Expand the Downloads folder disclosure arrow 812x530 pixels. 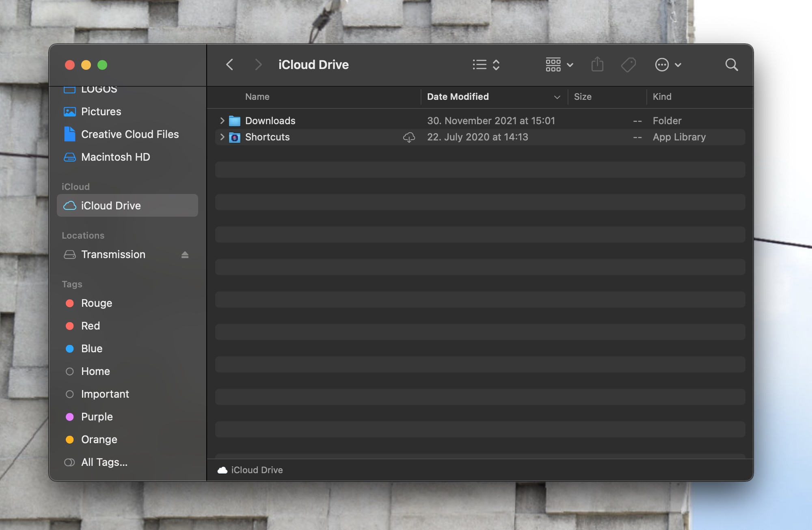(x=222, y=121)
